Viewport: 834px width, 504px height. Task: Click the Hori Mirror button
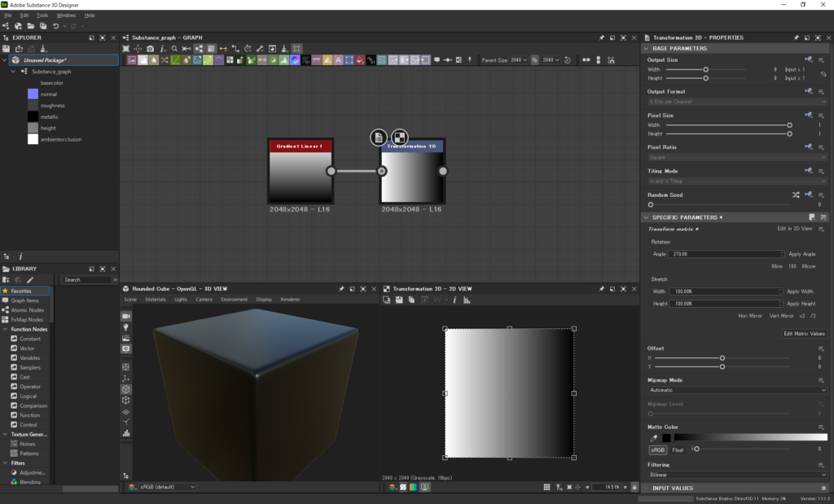tap(750, 316)
